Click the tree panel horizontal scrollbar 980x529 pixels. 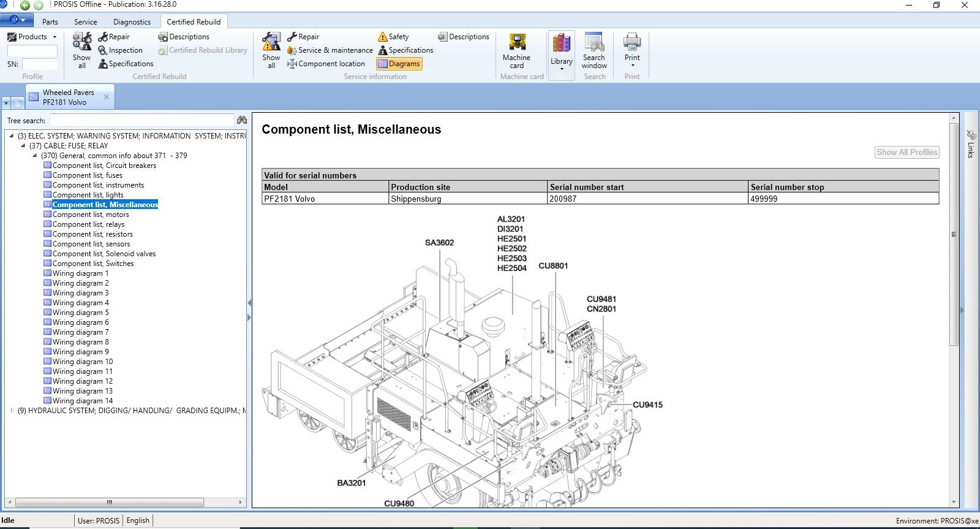coord(109,502)
